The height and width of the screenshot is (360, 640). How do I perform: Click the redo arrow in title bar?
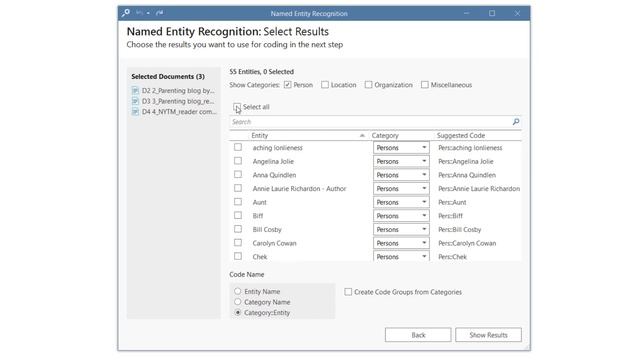(x=160, y=13)
